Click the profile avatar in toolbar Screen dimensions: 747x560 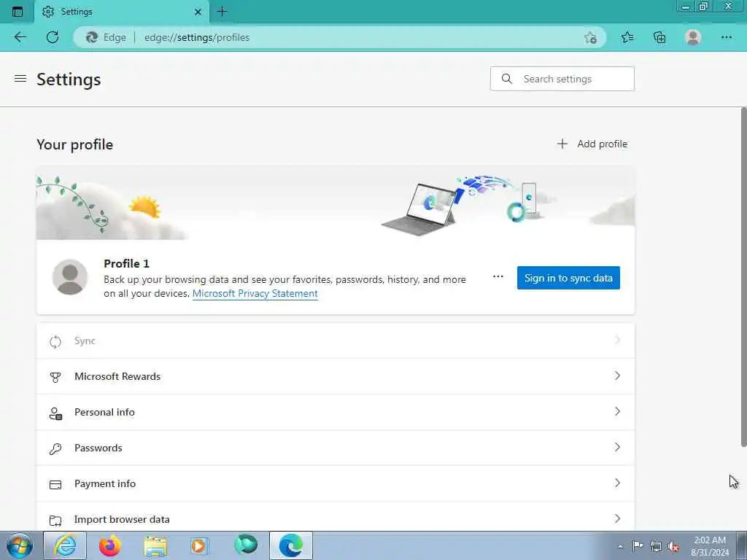click(x=693, y=37)
